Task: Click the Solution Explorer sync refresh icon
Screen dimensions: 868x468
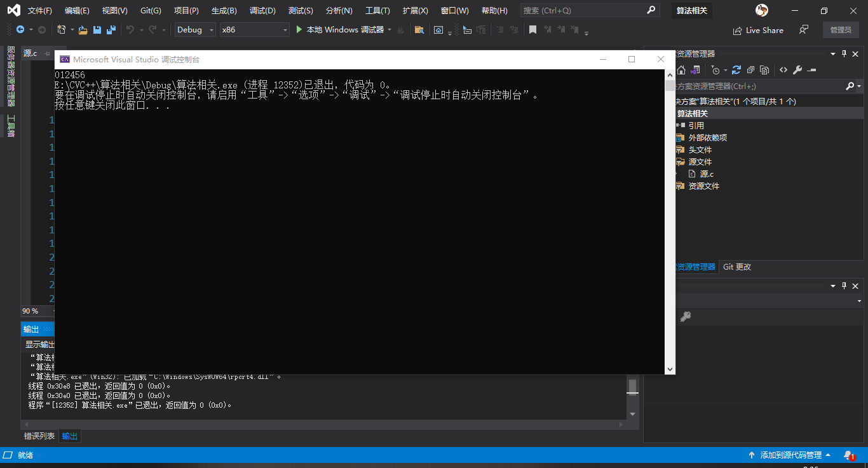Action: coord(736,70)
